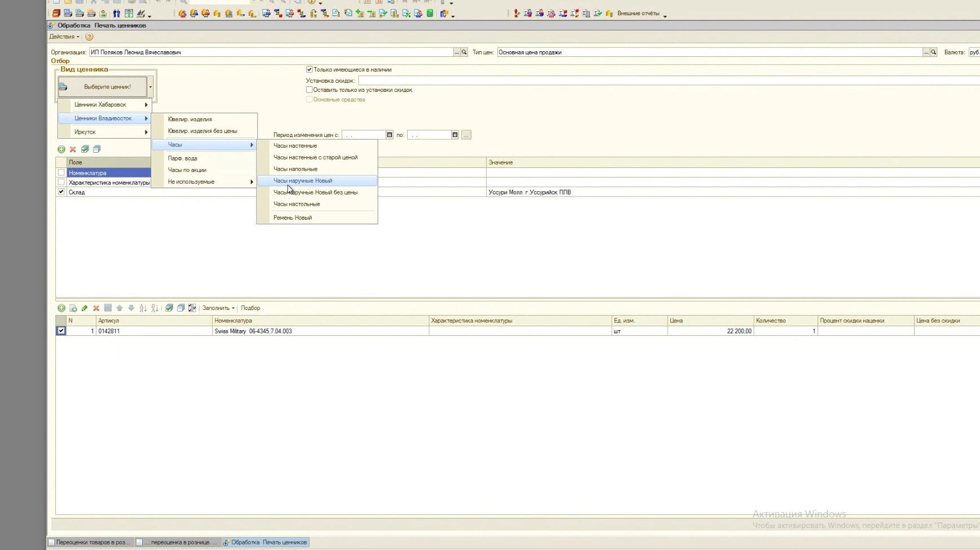Click the Цена cell 22 200,00

click(710, 331)
